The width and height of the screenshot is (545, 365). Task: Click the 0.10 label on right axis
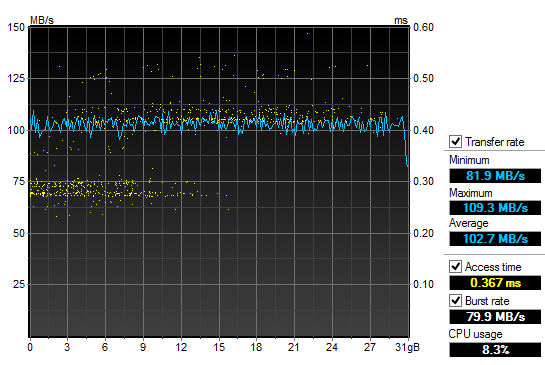(423, 284)
